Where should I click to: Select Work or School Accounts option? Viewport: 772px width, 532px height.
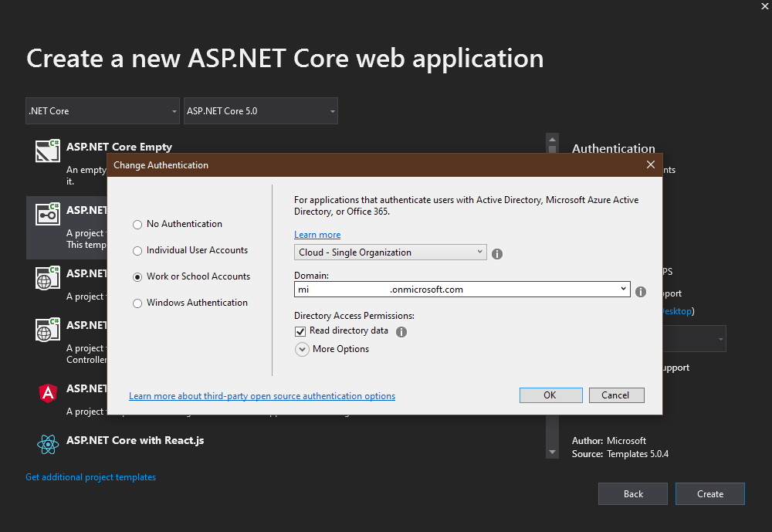[x=191, y=276]
